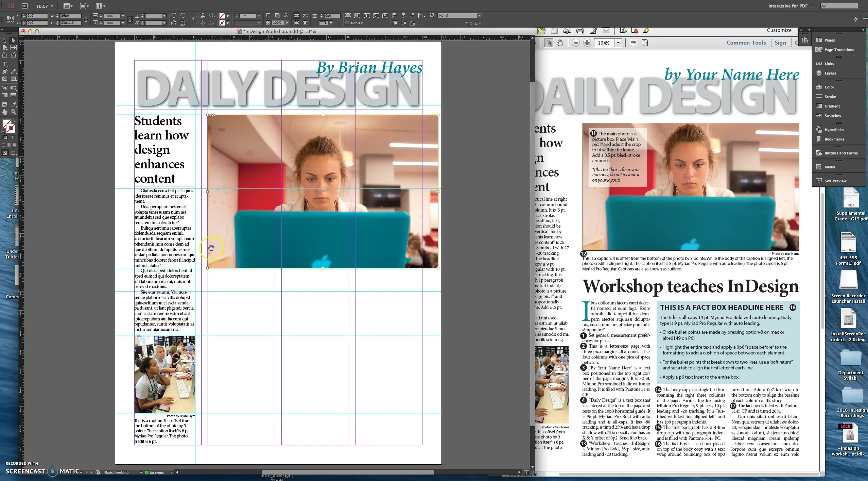
Task: Select the Scissors tool
Action: tap(5, 88)
